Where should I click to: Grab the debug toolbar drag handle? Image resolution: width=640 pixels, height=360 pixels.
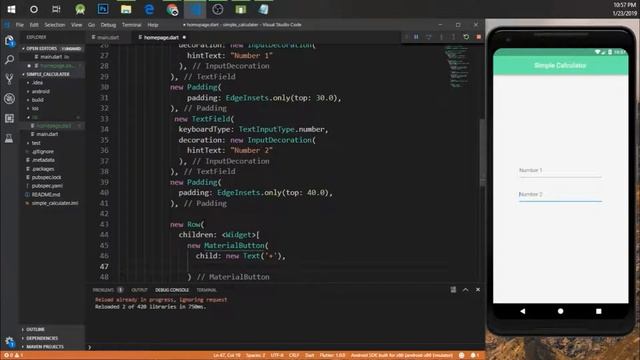[x=406, y=37]
